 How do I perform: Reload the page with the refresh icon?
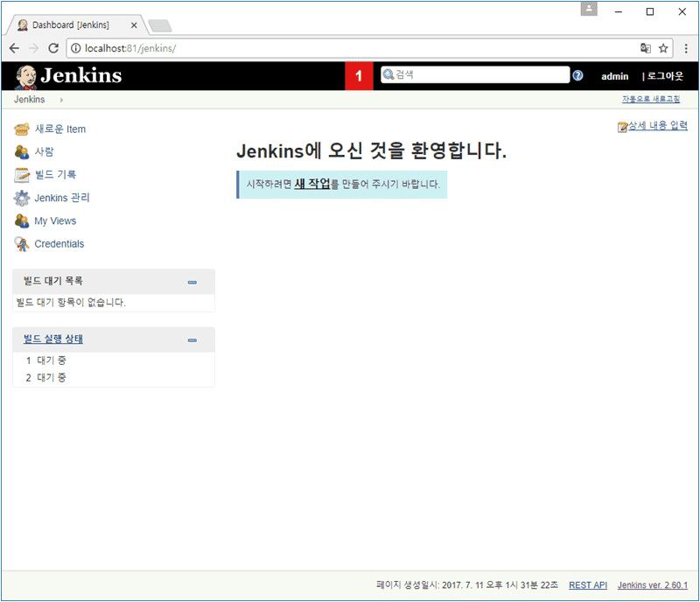(53, 48)
